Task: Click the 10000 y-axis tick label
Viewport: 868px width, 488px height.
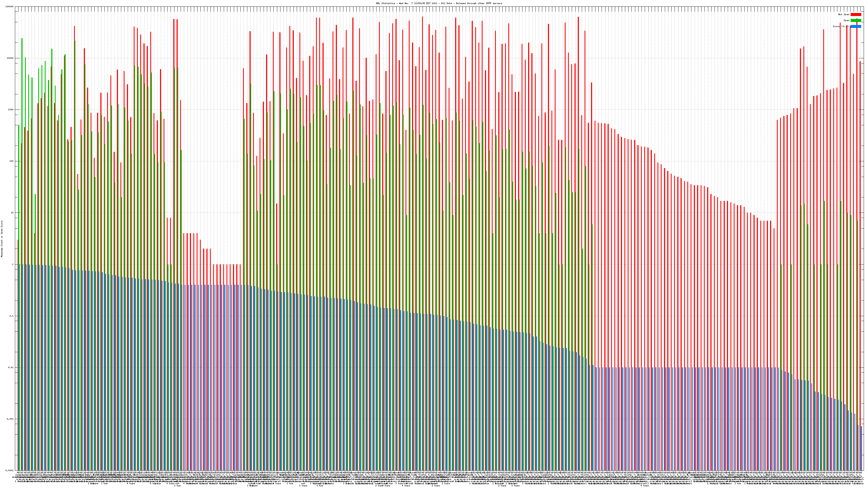Action: pyautogui.click(x=11, y=58)
